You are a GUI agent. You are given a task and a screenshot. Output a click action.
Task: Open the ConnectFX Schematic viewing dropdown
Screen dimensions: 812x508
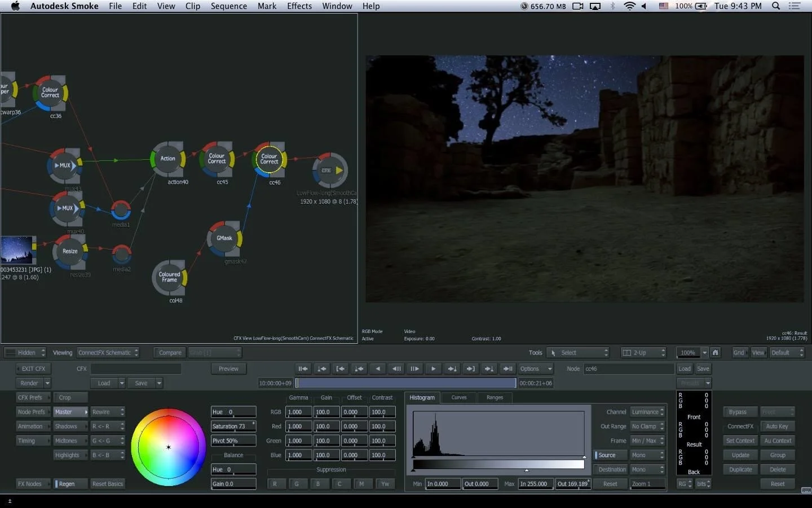[x=108, y=353]
